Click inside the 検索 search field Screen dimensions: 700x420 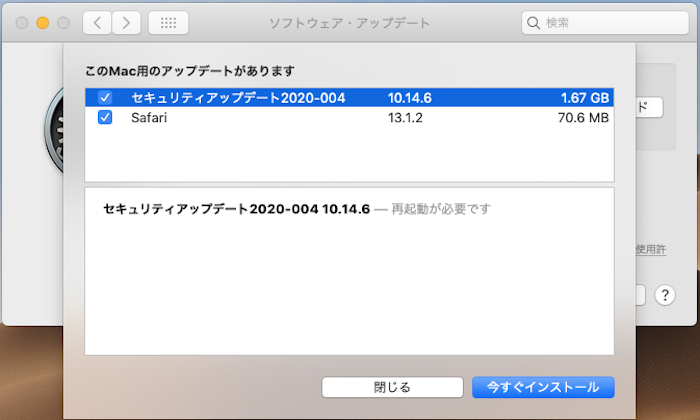coord(610,22)
